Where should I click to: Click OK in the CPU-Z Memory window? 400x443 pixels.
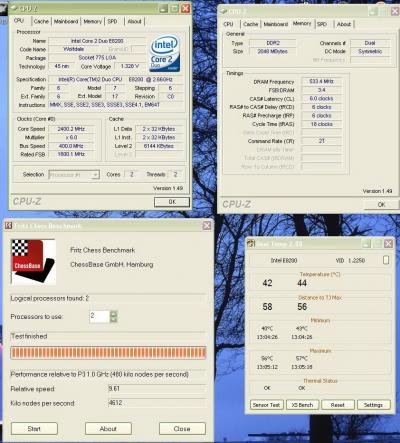coord(381,204)
